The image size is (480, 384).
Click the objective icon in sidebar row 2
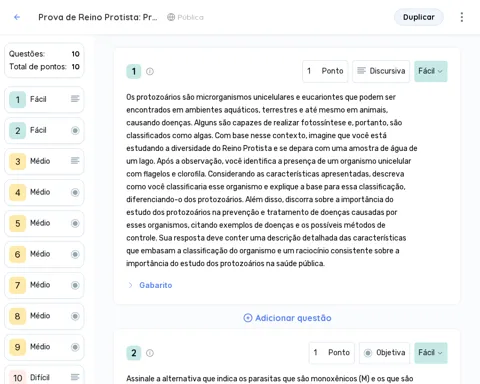pos(75,130)
